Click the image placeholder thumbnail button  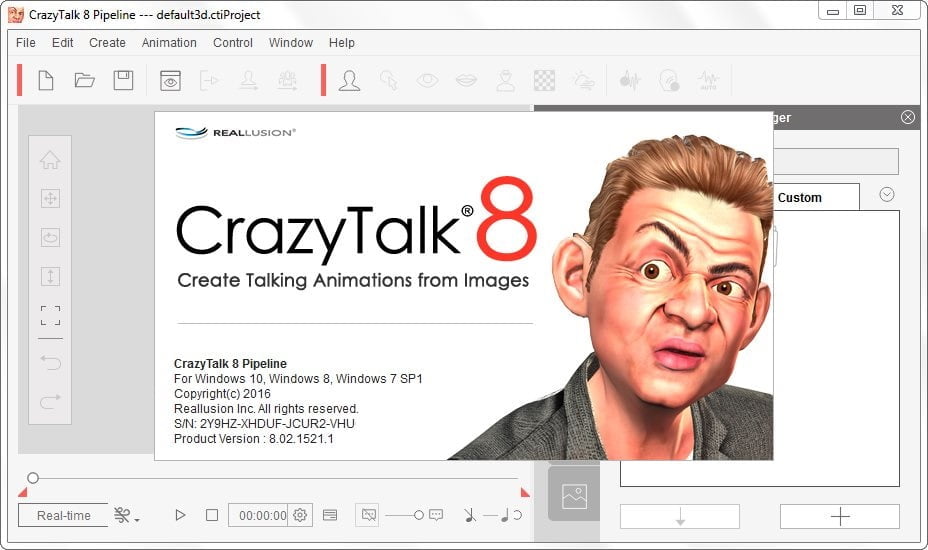click(x=574, y=496)
